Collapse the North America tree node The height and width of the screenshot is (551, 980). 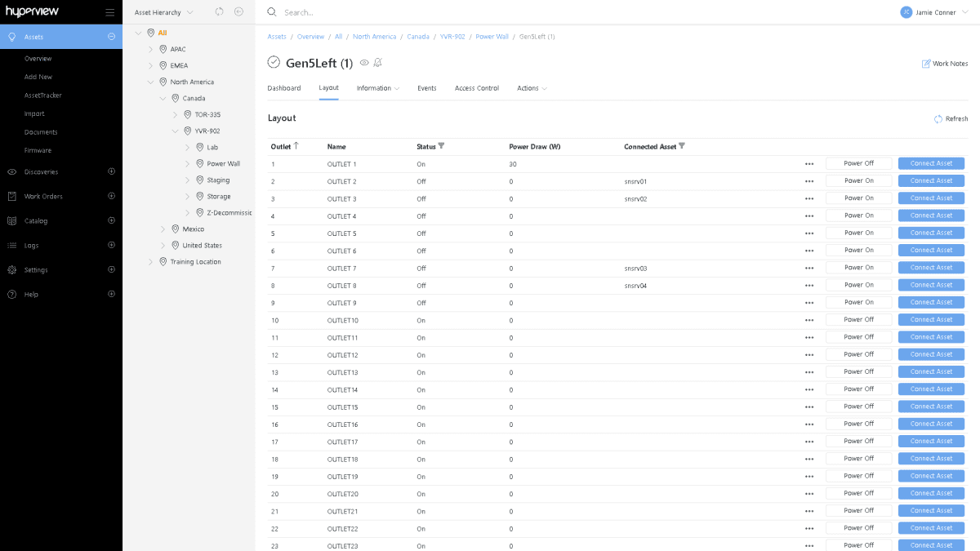(x=150, y=82)
